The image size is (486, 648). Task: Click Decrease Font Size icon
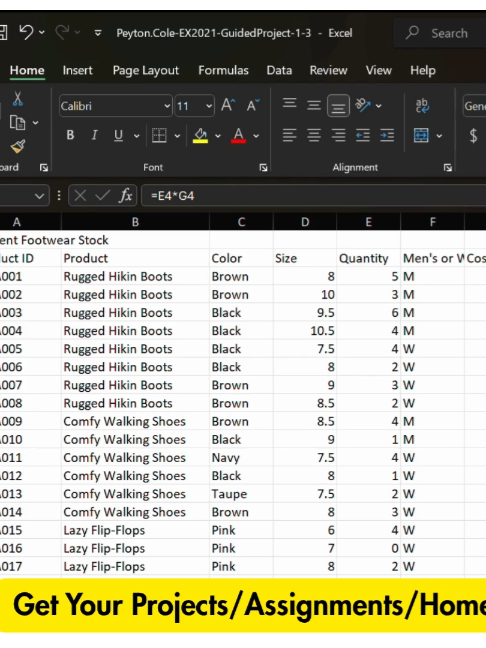(x=253, y=105)
